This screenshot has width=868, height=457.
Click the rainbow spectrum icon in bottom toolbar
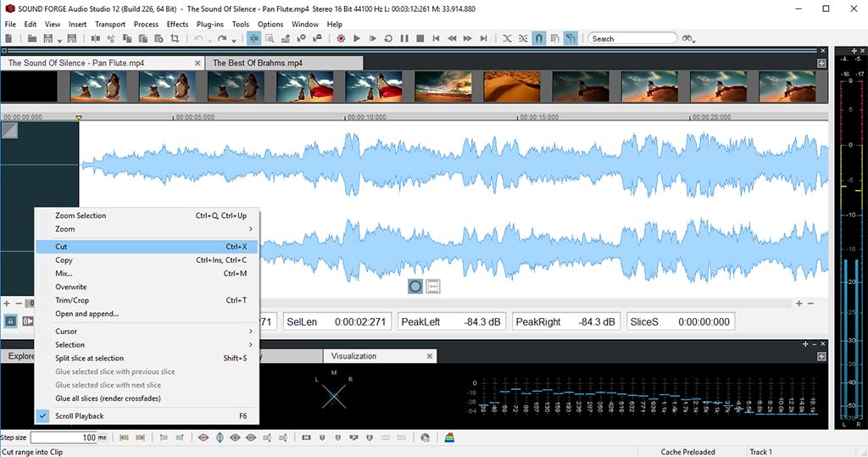449,437
